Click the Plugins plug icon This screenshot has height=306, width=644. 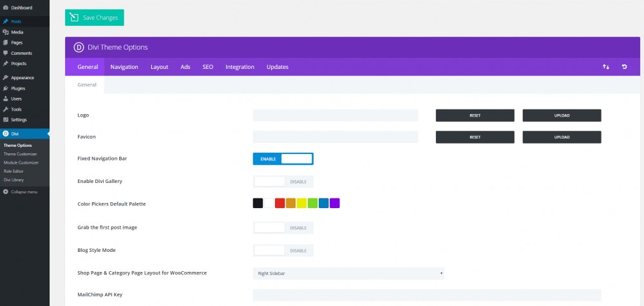coord(5,88)
